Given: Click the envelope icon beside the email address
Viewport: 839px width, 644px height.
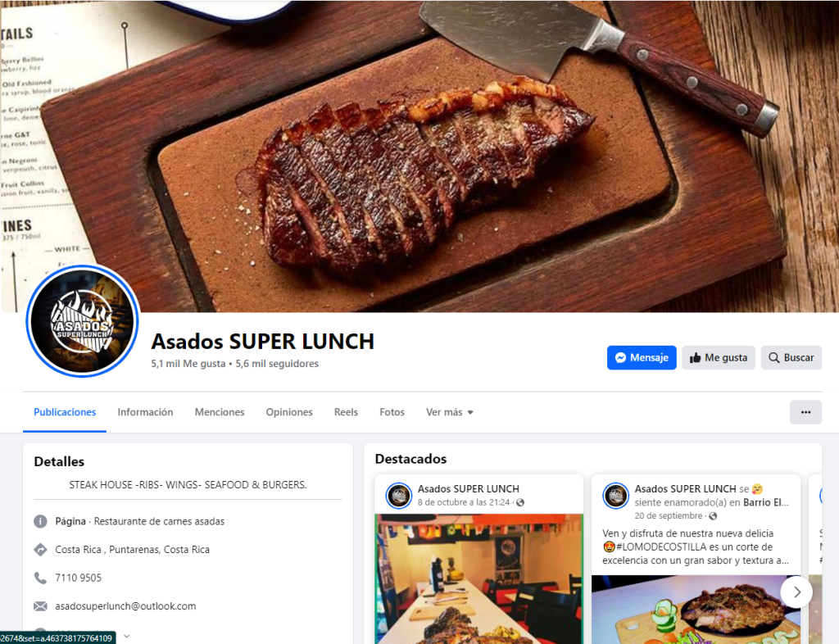Looking at the screenshot, I should click(40, 606).
